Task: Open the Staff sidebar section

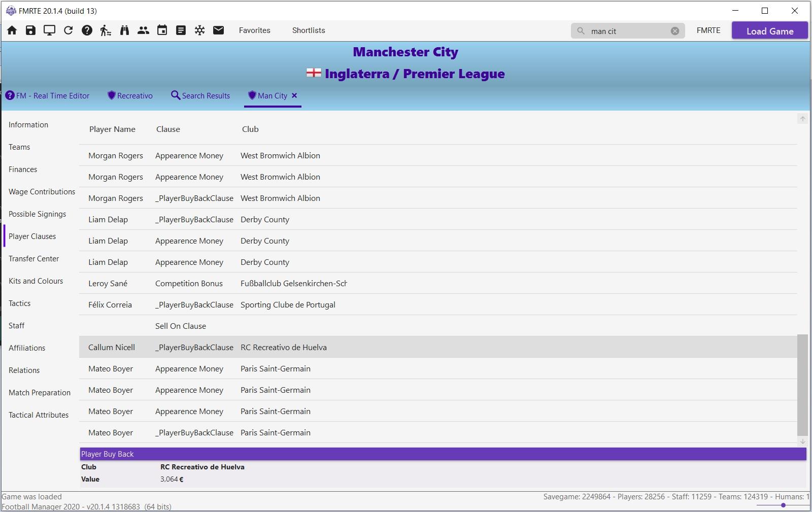Action: pyautogui.click(x=16, y=326)
